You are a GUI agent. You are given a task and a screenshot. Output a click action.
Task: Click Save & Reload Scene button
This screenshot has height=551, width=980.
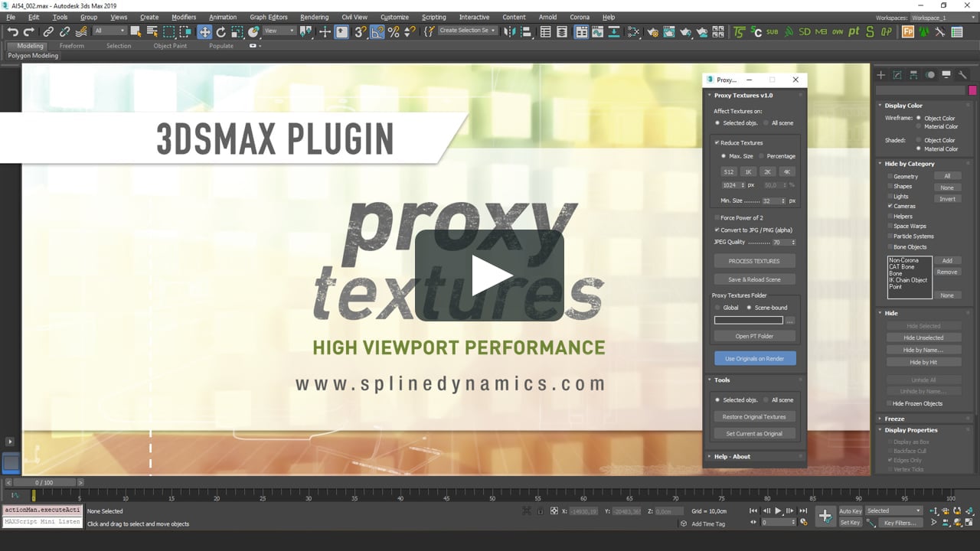click(754, 279)
